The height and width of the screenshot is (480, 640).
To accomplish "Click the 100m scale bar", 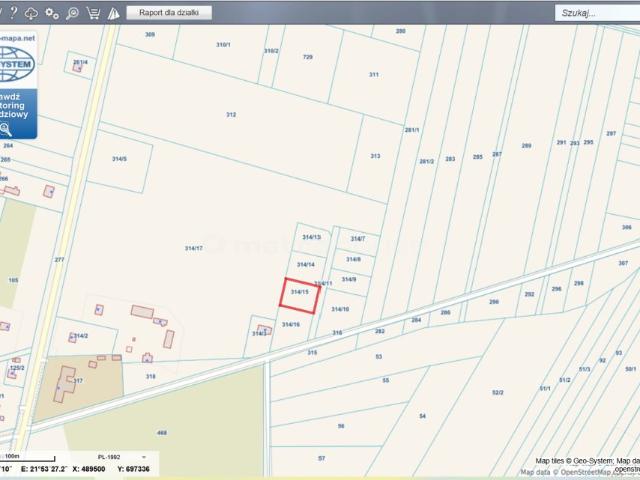I will (x=27, y=458).
